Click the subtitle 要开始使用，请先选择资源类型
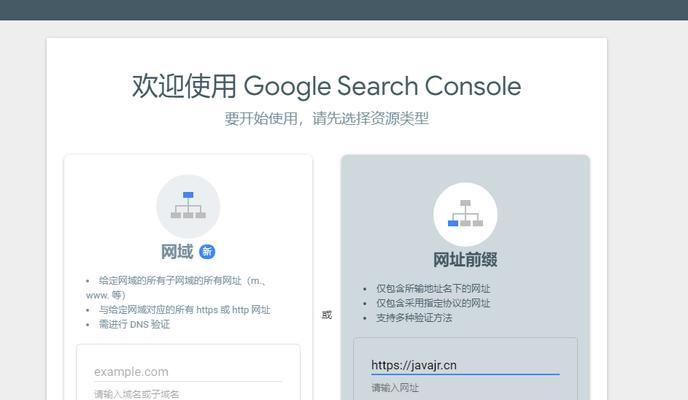Viewport: 688px width, 400px height. (326, 118)
